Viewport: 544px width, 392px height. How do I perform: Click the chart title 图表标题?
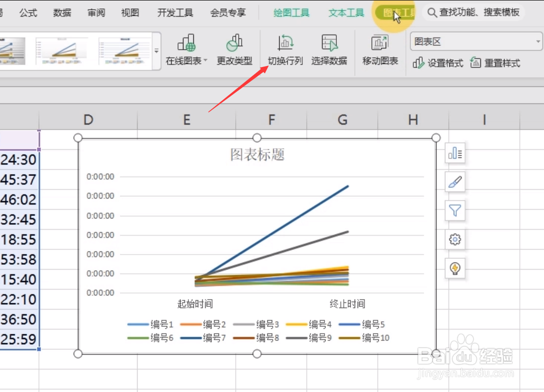[x=257, y=155]
